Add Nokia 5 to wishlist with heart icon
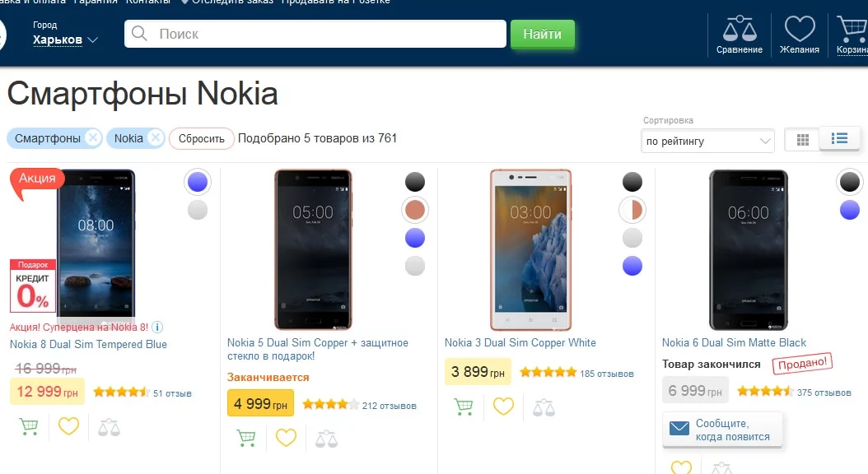868x474 pixels. coord(286,438)
